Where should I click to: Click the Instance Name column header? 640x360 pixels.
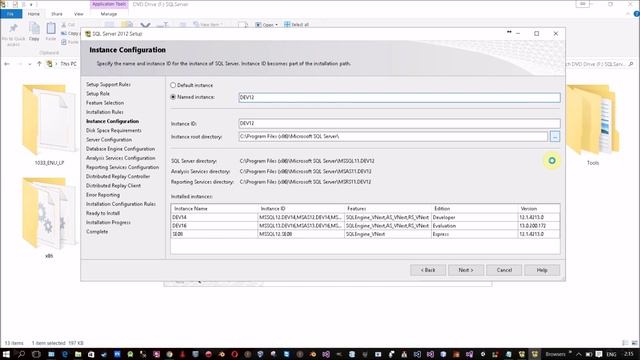[x=215, y=209]
